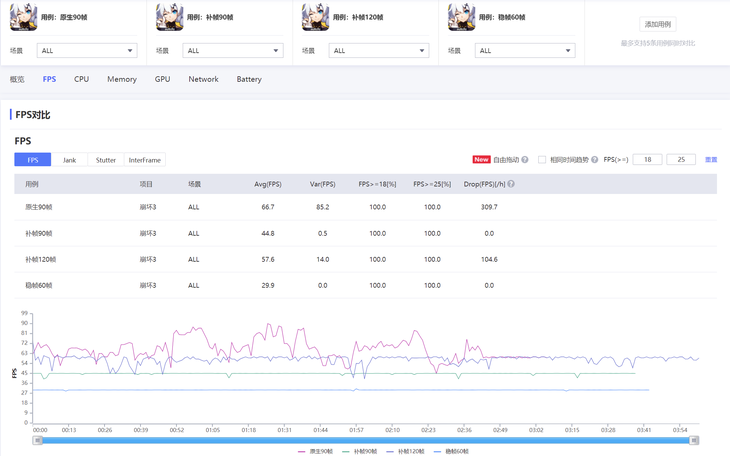The width and height of the screenshot is (730, 456).
Task: Toggle 稳帧60帧 series in chart legend
Action: [451, 452]
